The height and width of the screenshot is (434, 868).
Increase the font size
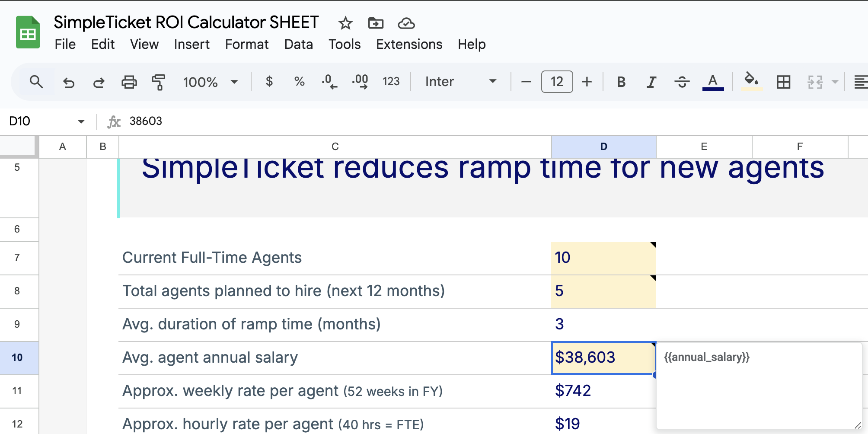pos(587,82)
